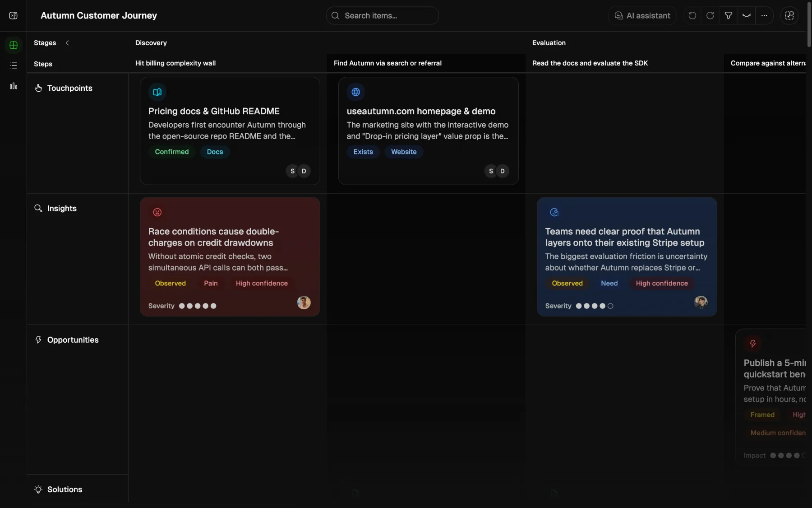Click the Solutions lightbulb icon
Screen dimensions: 812x508
click(x=38, y=489)
